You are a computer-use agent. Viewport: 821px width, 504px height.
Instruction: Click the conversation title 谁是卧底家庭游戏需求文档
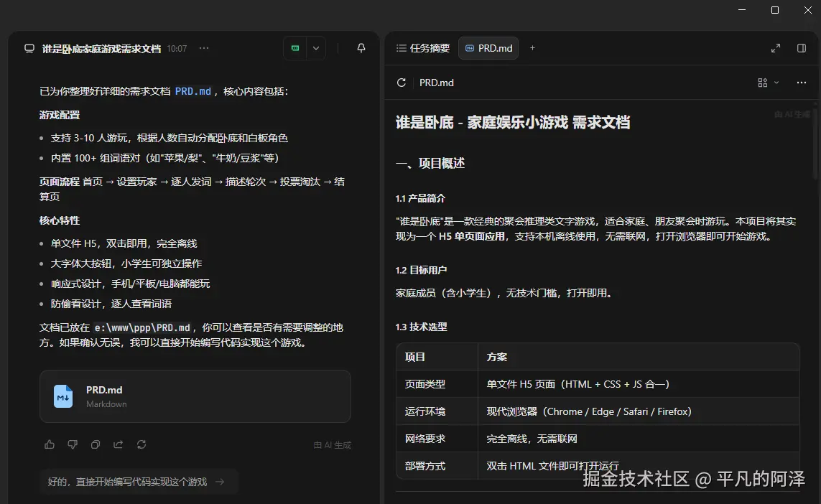tap(101, 49)
